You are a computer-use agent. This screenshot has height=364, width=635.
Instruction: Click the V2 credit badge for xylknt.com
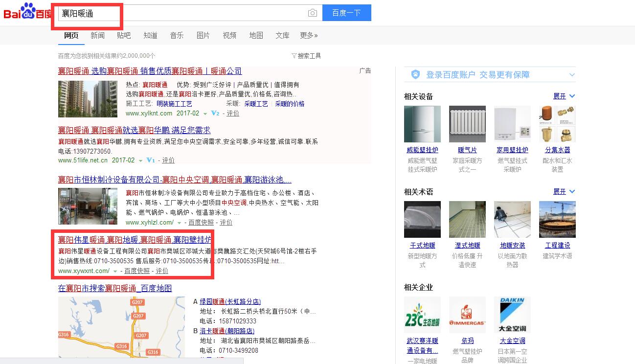215,113
